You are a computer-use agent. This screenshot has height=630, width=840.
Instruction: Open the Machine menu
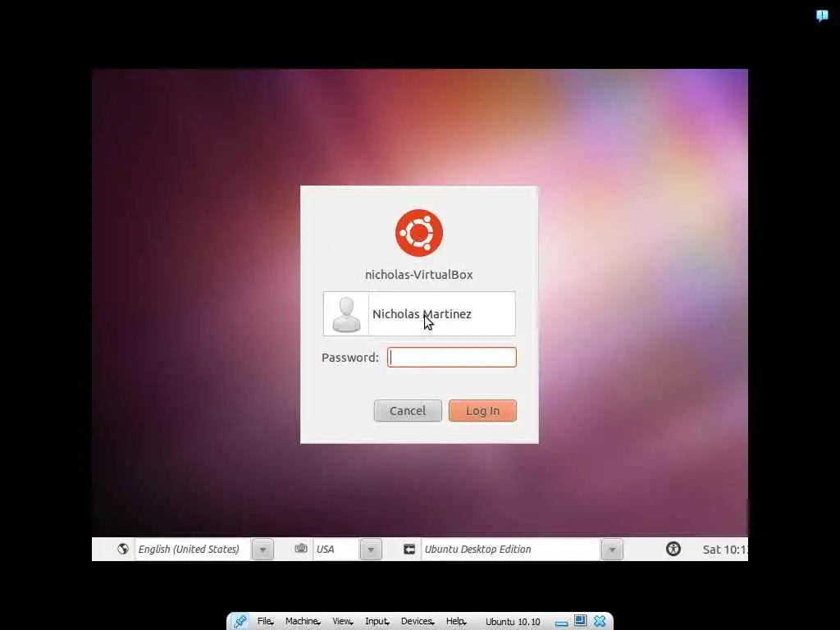coord(303,622)
